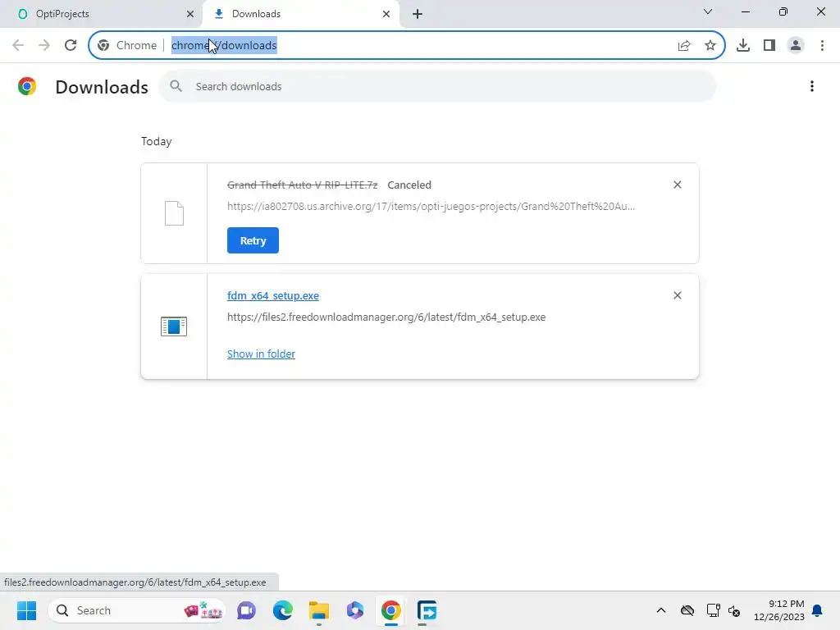Switch to the OptiProjects tab
Viewport: 840px width, 630px height.
pyautogui.click(x=101, y=14)
